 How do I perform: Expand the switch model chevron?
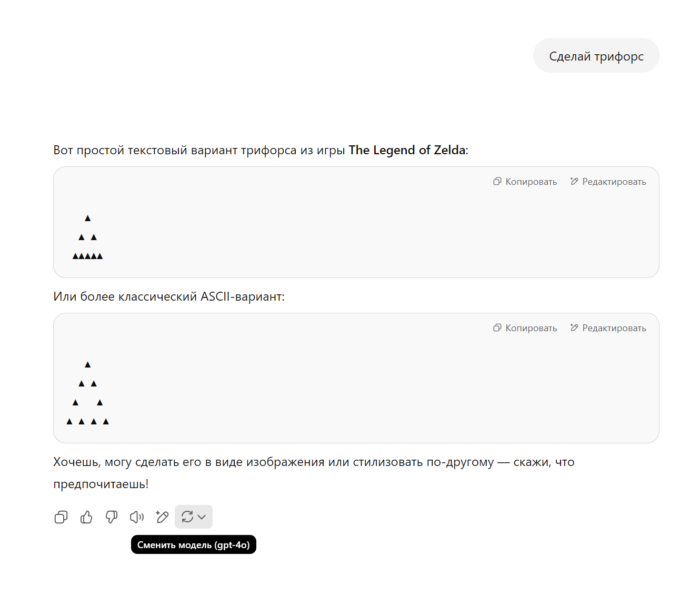[202, 517]
